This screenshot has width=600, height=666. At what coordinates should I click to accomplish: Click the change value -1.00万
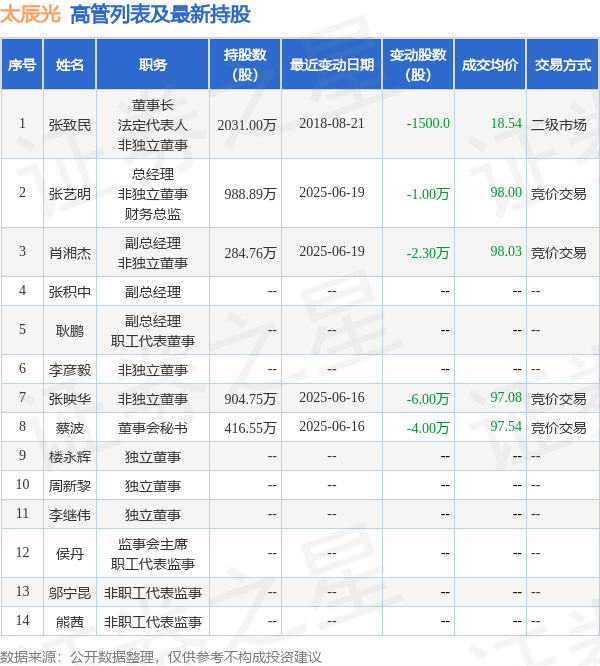(x=428, y=194)
